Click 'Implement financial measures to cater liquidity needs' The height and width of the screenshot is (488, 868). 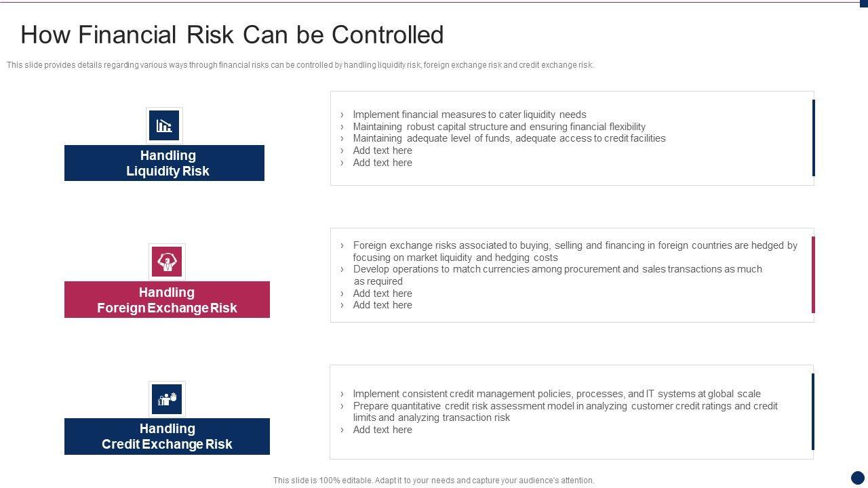click(x=469, y=115)
